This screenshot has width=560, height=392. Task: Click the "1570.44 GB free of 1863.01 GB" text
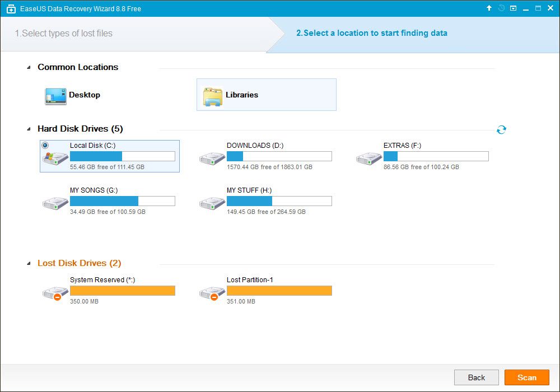pyautogui.click(x=270, y=167)
